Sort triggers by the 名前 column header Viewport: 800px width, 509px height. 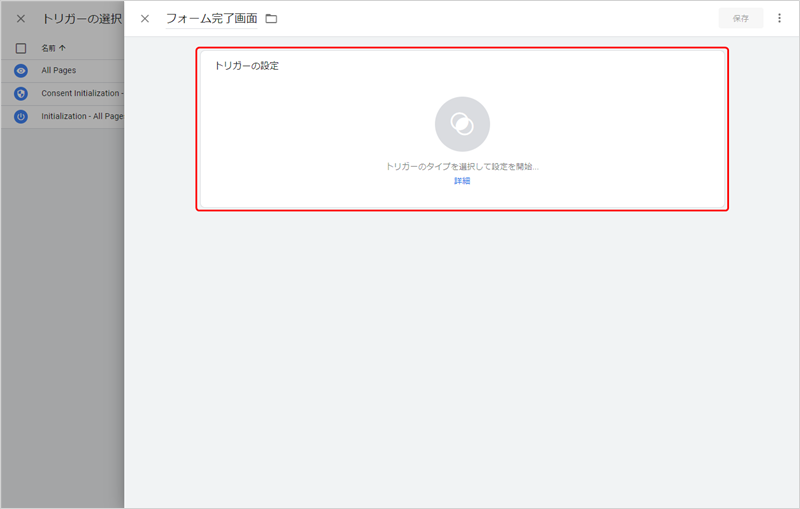point(54,48)
